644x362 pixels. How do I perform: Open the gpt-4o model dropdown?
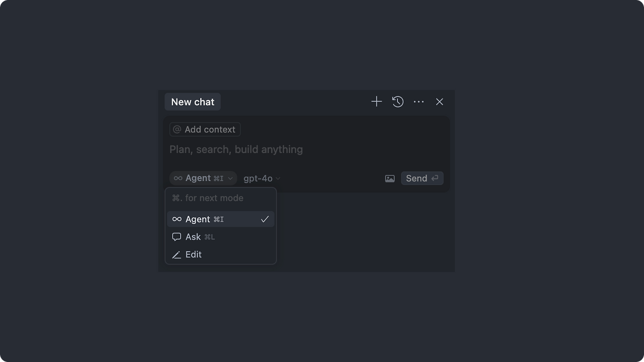click(x=258, y=178)
